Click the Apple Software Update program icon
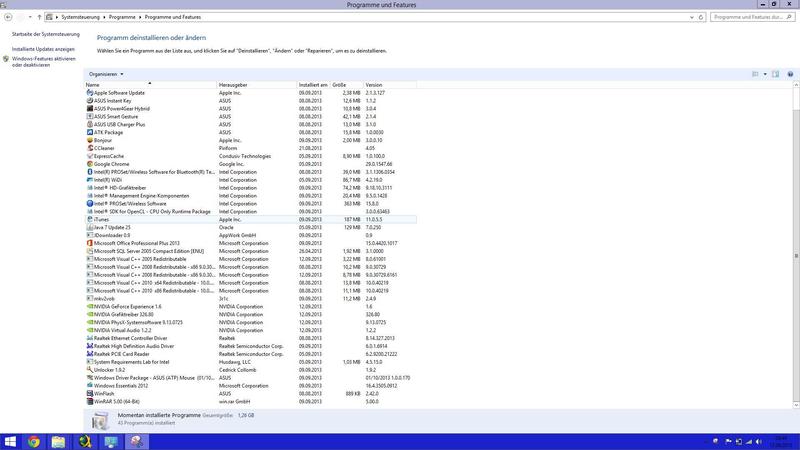Viewport: 800px width, 450px height. pos(90,93)
